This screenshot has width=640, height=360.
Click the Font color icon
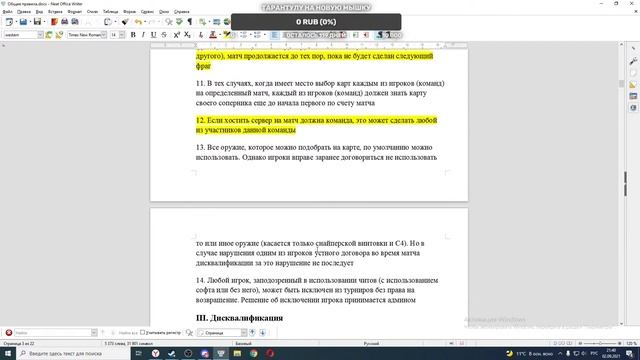tap(213, 35)
